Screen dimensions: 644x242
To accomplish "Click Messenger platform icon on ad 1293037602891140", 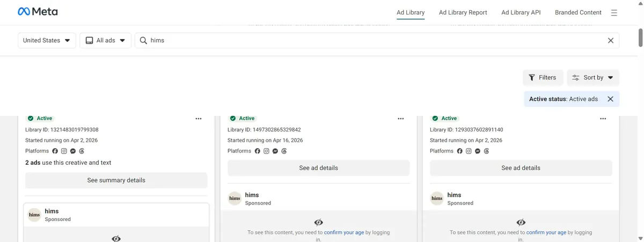I will click(478, 151).
